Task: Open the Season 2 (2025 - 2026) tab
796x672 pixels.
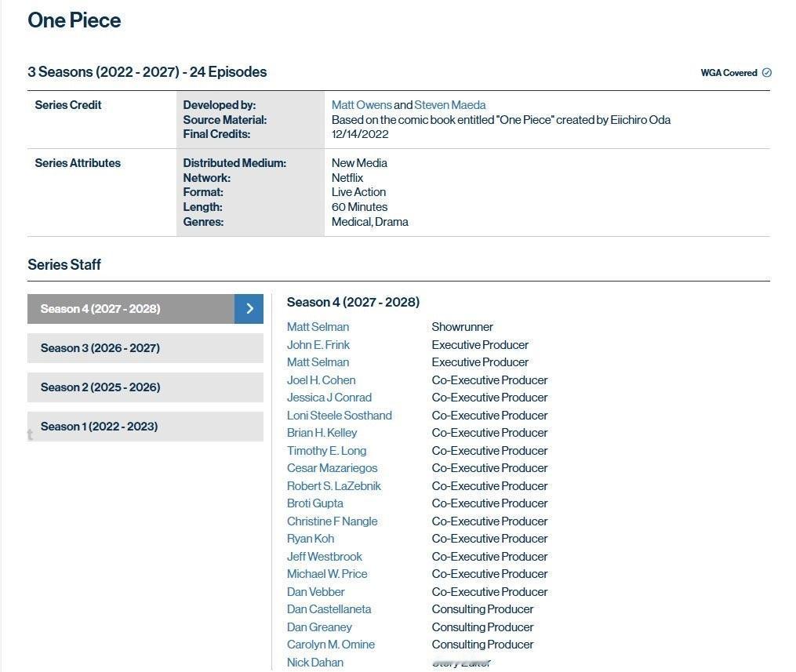Action: (145, 387)
